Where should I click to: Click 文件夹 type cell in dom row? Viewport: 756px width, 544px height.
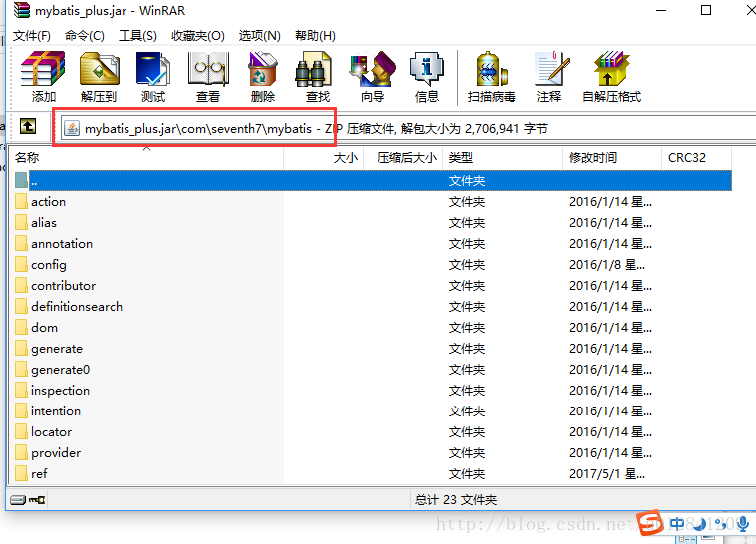(467, 328)
